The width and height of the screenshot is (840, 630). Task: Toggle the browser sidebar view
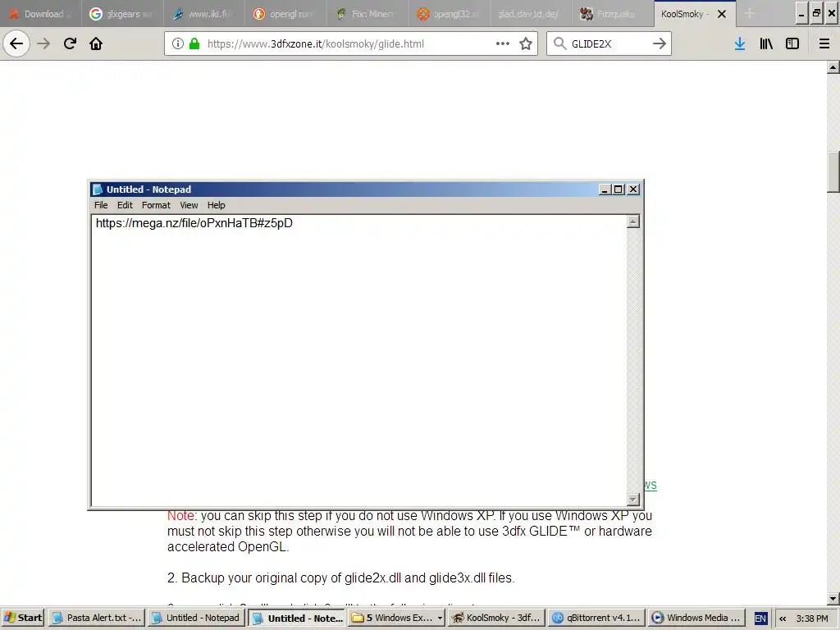pyautogui.click(x=792, y=43)
